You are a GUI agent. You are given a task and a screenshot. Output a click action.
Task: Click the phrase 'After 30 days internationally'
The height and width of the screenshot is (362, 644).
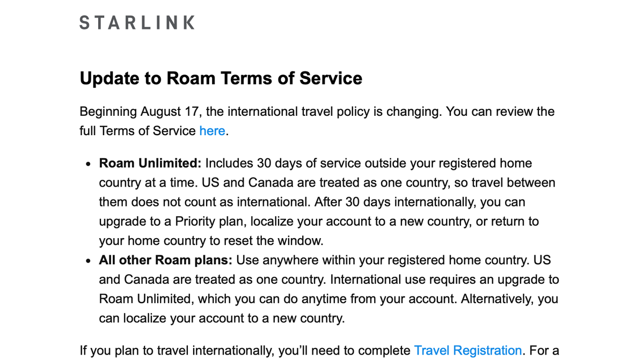point(394,202)
